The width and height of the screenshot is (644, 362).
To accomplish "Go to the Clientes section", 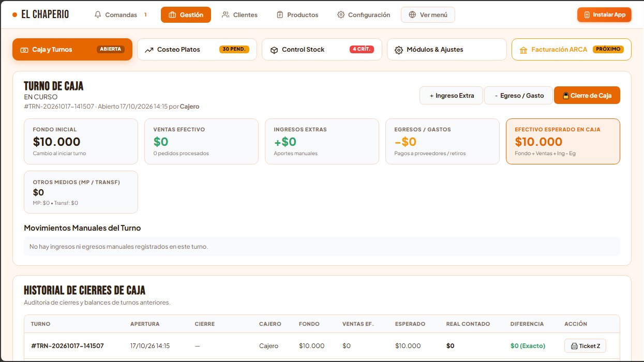I will click(x=239, y=15).
